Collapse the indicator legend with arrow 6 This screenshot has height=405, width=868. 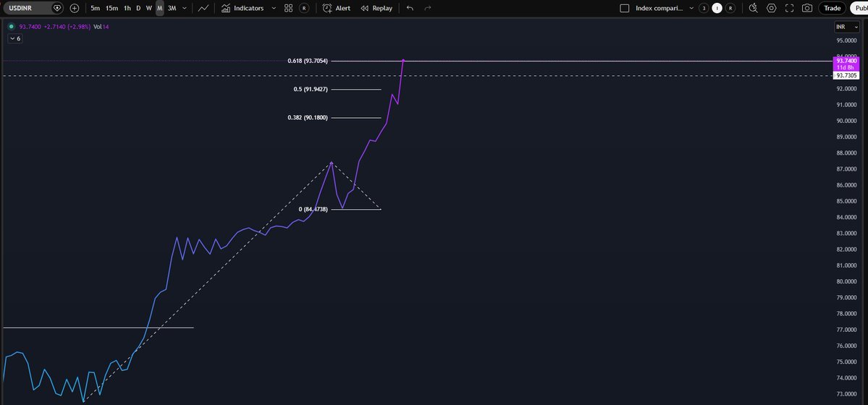click(x=15, y=38)
